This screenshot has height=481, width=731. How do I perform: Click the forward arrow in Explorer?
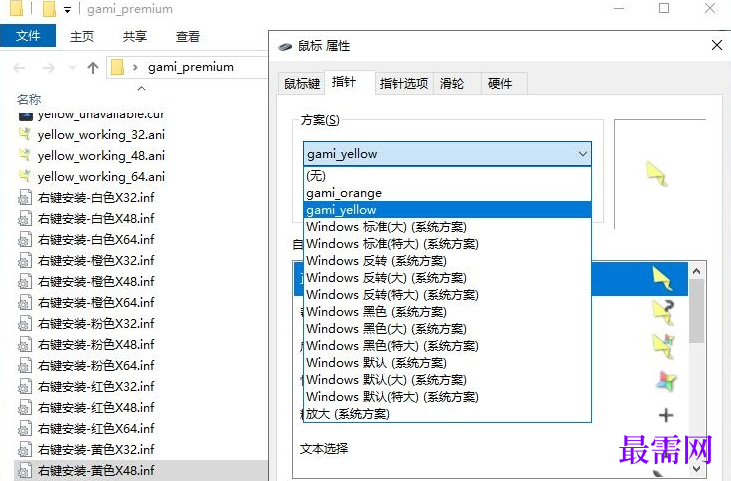[x=48, y=68]
